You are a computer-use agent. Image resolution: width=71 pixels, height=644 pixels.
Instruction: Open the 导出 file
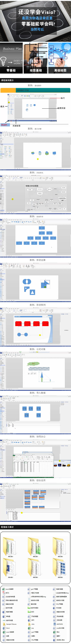click(x=56, y=632)
